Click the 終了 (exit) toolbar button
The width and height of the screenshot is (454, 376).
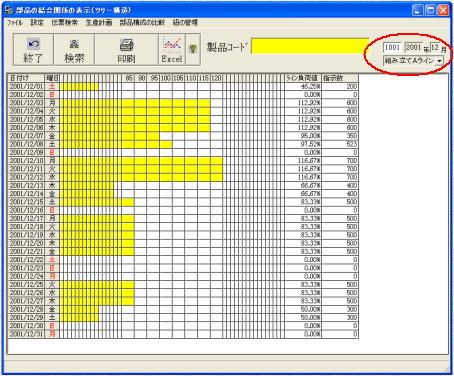click(x=33, y=49)
